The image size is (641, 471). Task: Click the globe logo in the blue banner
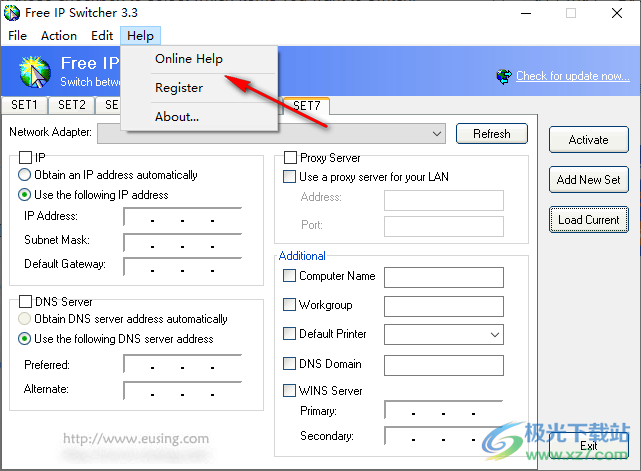click(35, 72)
